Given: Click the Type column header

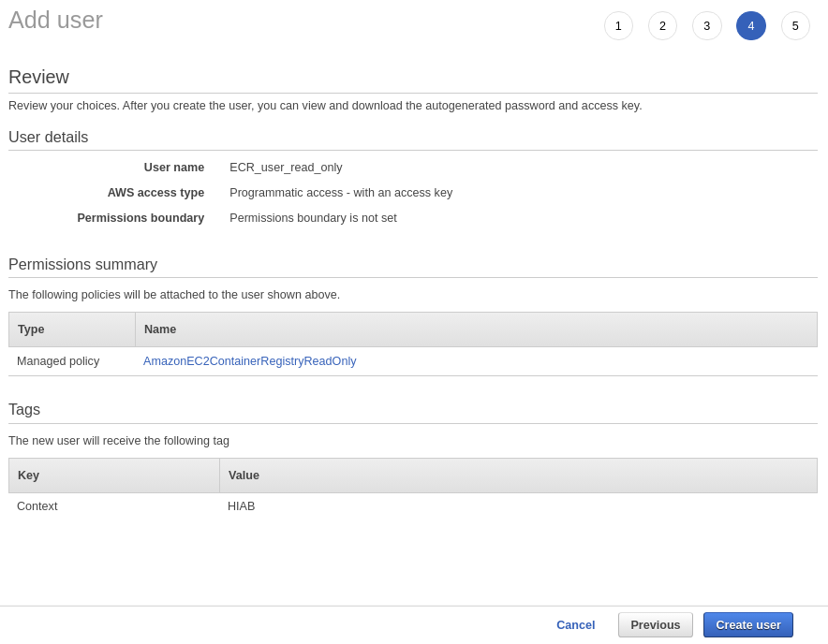Looking at the screenshot, I should [x=30, y=329].
